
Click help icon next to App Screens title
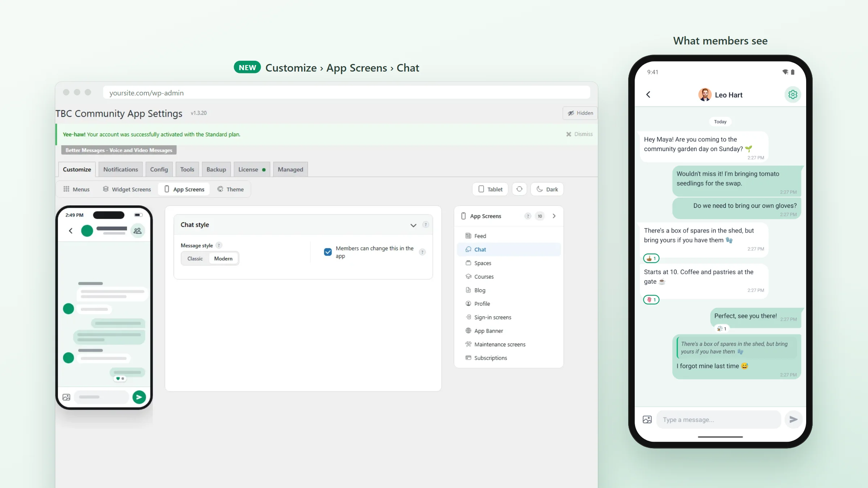(528, 216)
